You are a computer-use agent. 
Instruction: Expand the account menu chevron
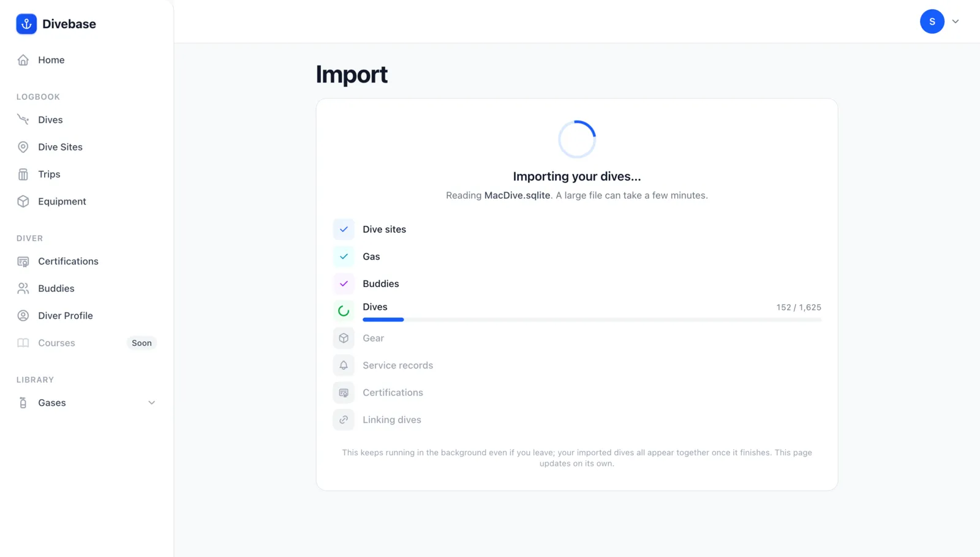pyautogui.click(x=956, y=21)
